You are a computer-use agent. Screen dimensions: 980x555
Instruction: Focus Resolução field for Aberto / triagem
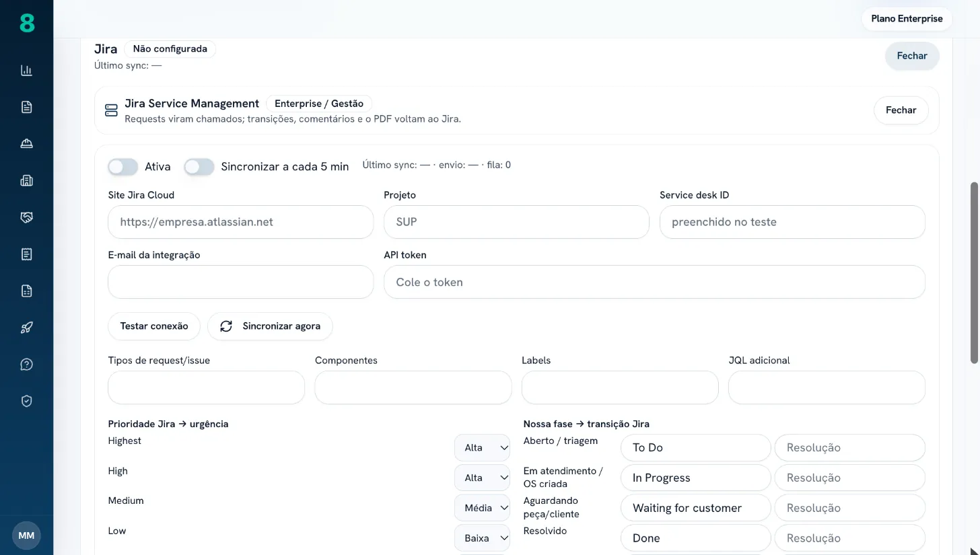850,447
